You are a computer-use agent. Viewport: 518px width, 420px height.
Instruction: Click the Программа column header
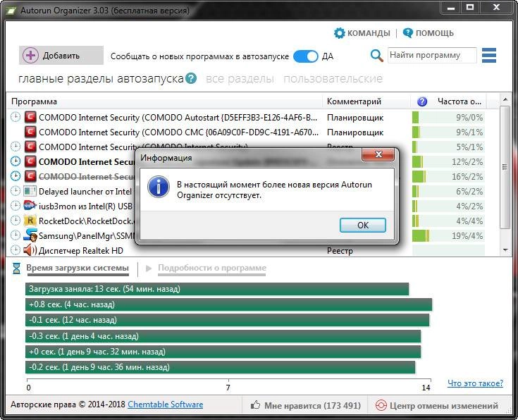[x=164, y=101]
